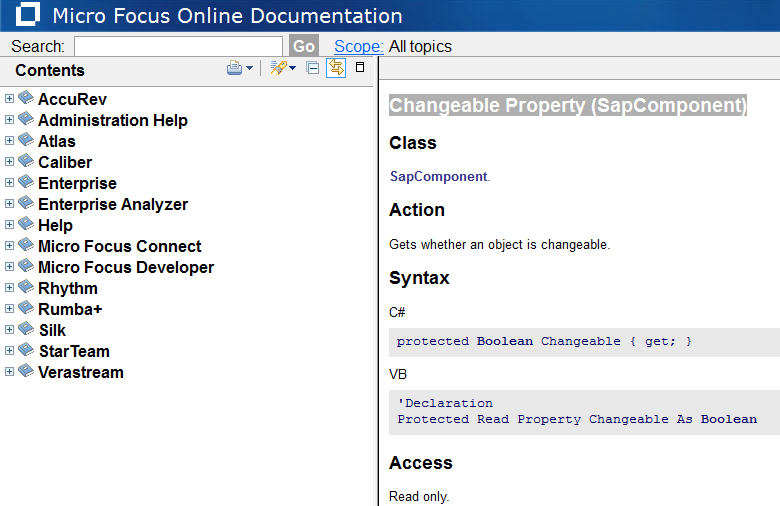Click the Silk book icon
The image size is (780, 506).
pyautogui.click(x=26, y=330)
